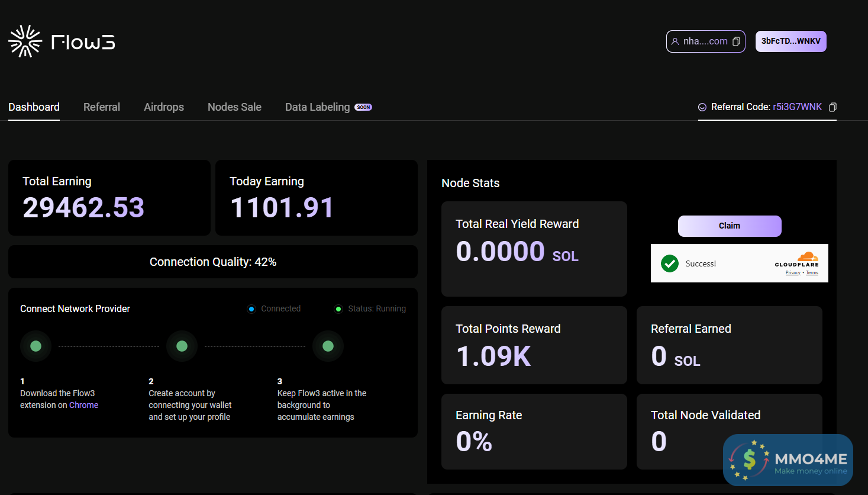
Task: Copy the referral code using copy icon
Action: [x=832, y=107]
